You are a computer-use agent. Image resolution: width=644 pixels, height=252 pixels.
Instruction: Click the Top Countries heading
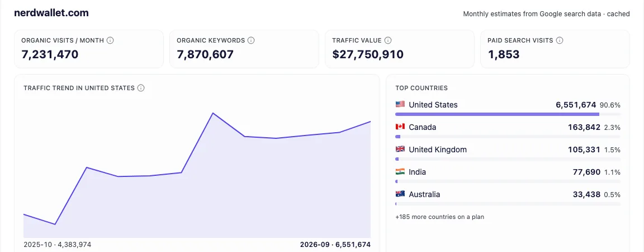pos(422,88)
